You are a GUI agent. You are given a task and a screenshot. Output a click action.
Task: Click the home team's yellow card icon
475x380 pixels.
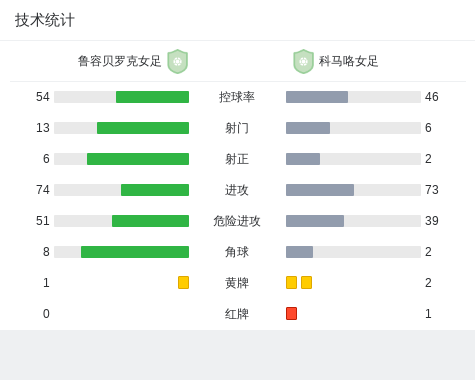click(x=183, y=282)
